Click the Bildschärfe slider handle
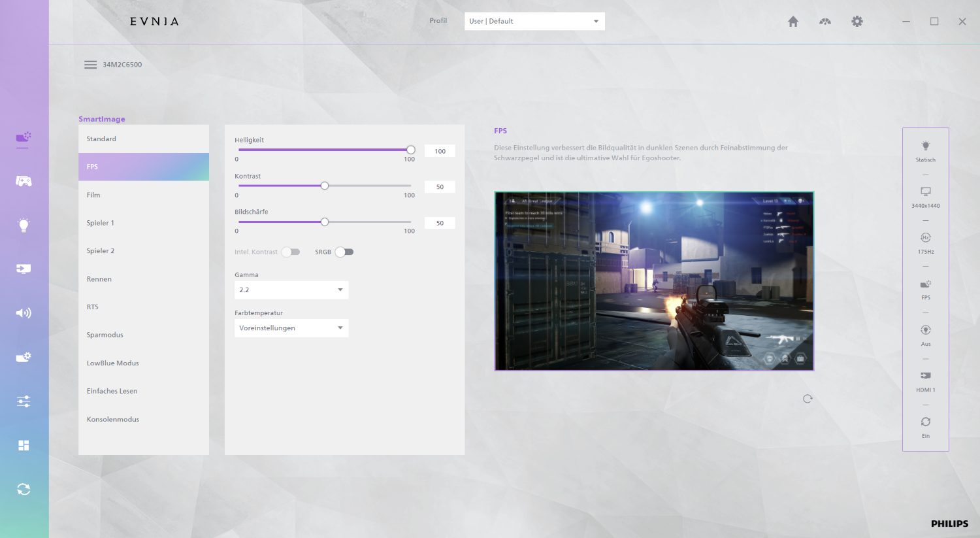980x538 pixels. tap(325, 222)
